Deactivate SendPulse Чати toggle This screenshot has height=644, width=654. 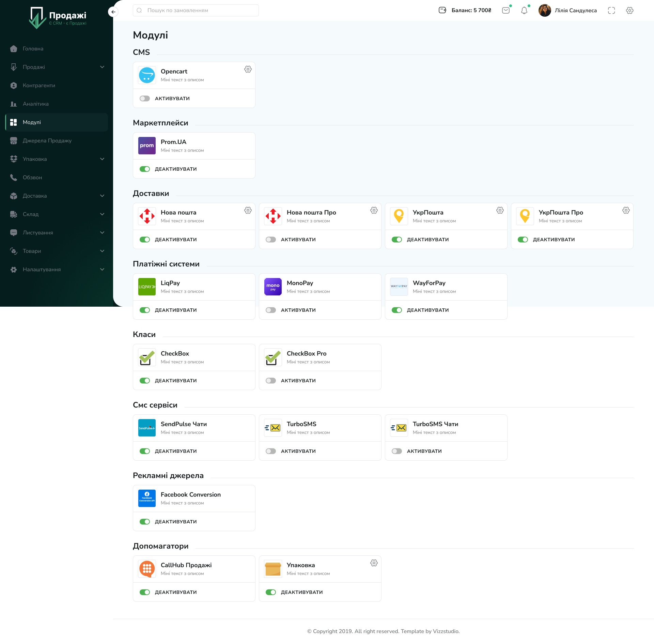tap(145, 451)
